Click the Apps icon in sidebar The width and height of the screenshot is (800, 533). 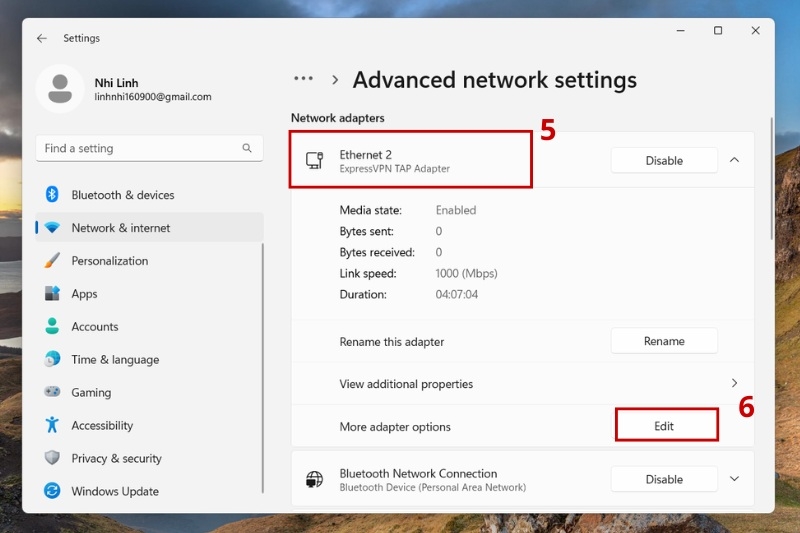click(52, 293)
